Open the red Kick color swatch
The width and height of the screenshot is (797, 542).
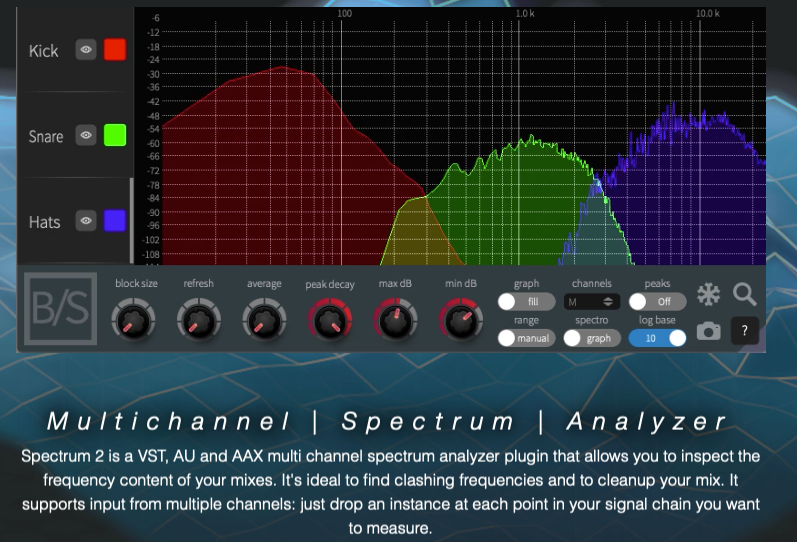tap(115, 50)
